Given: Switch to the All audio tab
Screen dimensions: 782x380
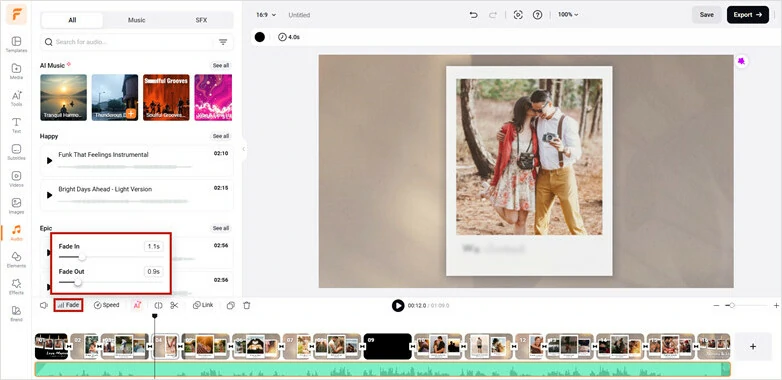Looking at the screenshot, I should pos(72,20).
